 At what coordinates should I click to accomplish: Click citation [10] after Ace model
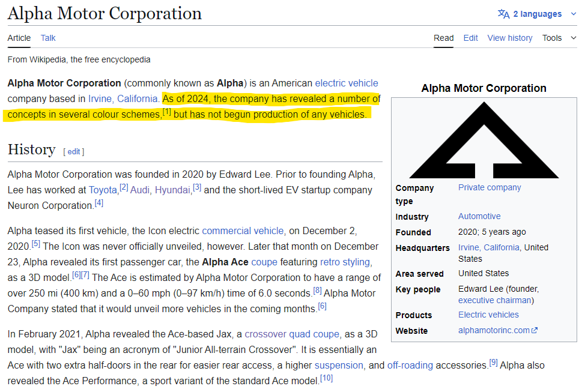[327, 378]
